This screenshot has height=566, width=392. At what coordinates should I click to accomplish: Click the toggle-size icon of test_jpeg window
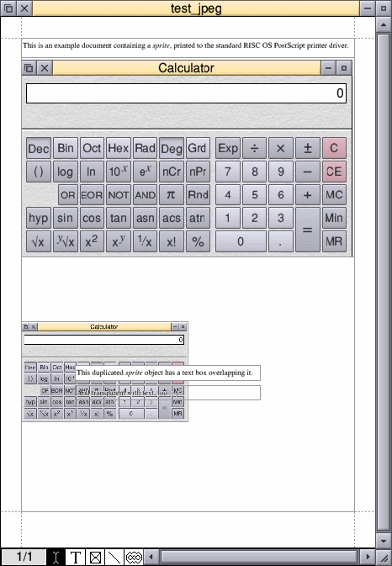384,8
